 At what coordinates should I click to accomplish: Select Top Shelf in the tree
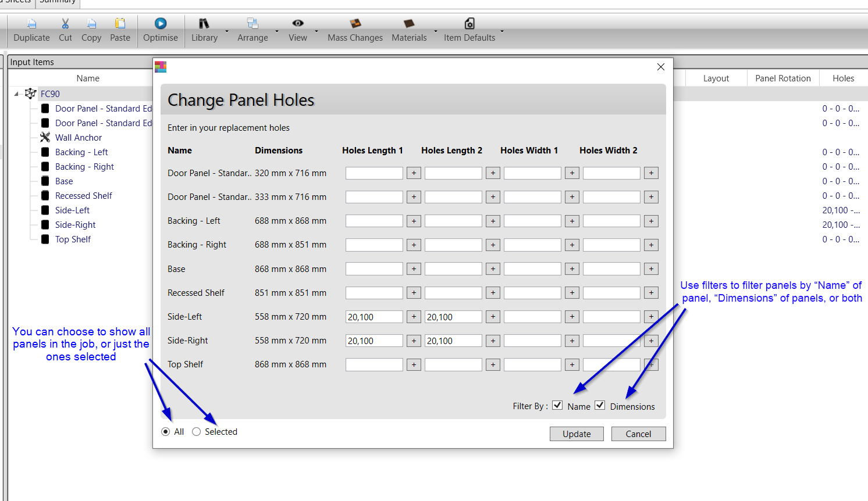(73, 239)
